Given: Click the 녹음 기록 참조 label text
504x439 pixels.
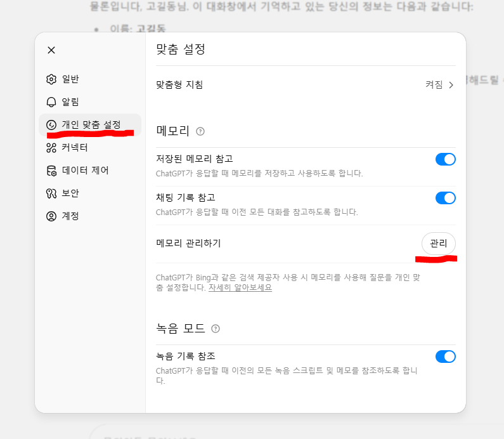Looking at the screenshot, I should (x=186, y=356).
